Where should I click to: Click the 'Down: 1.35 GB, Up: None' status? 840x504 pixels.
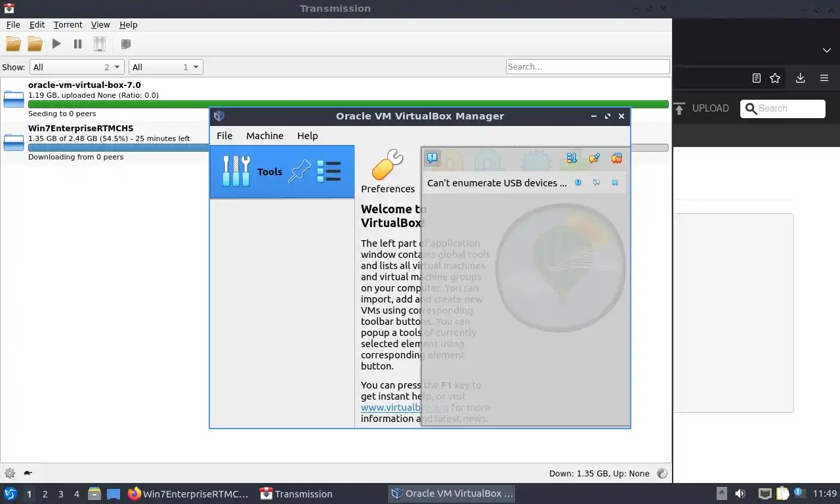click(599, 473)
